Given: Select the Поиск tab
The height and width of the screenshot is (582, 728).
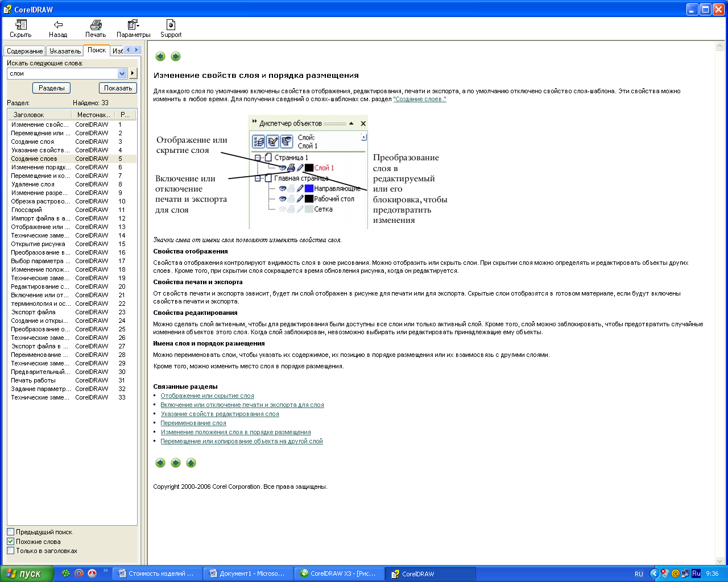Looking at the screenshot, I should pos(97,50).
